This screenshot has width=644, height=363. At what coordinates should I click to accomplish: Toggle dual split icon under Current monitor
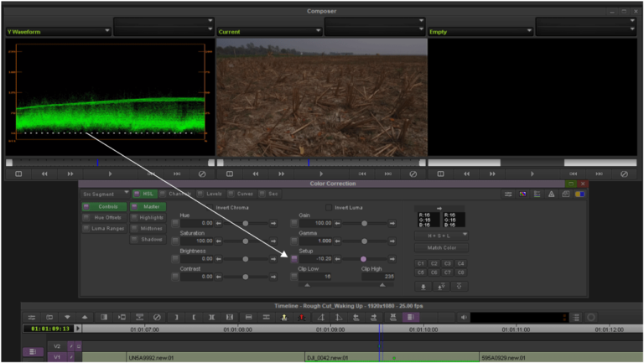click(230, 174)
